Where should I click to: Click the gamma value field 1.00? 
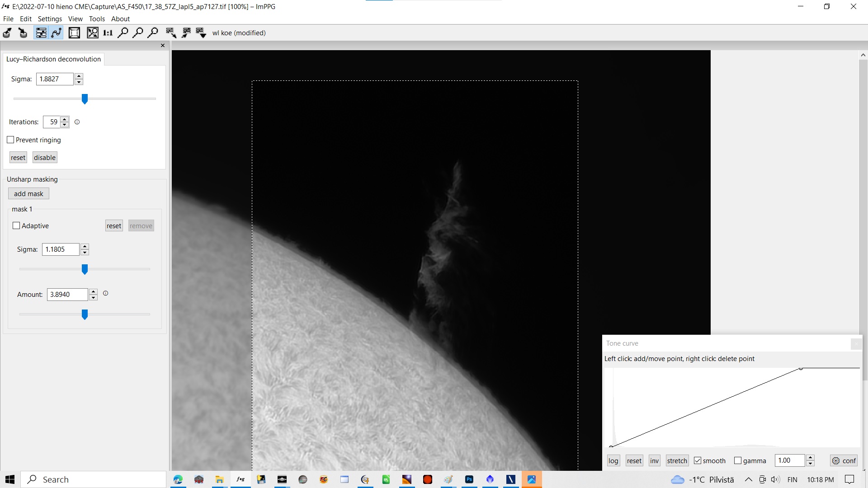coord(790,460)
